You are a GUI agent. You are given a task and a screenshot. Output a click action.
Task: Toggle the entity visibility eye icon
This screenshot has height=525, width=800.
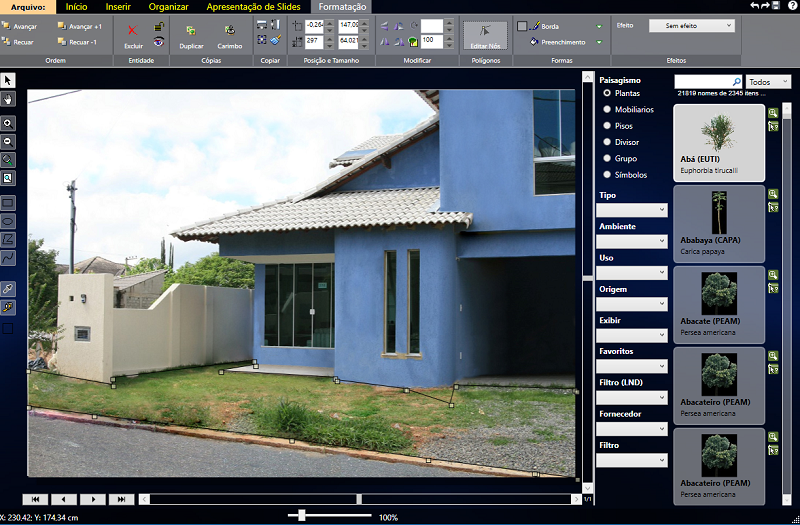click(159, 41)
